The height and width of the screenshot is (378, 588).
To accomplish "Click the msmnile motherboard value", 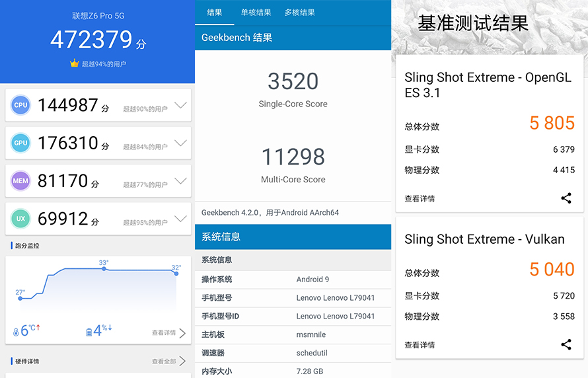I will (x=311, y=334).
